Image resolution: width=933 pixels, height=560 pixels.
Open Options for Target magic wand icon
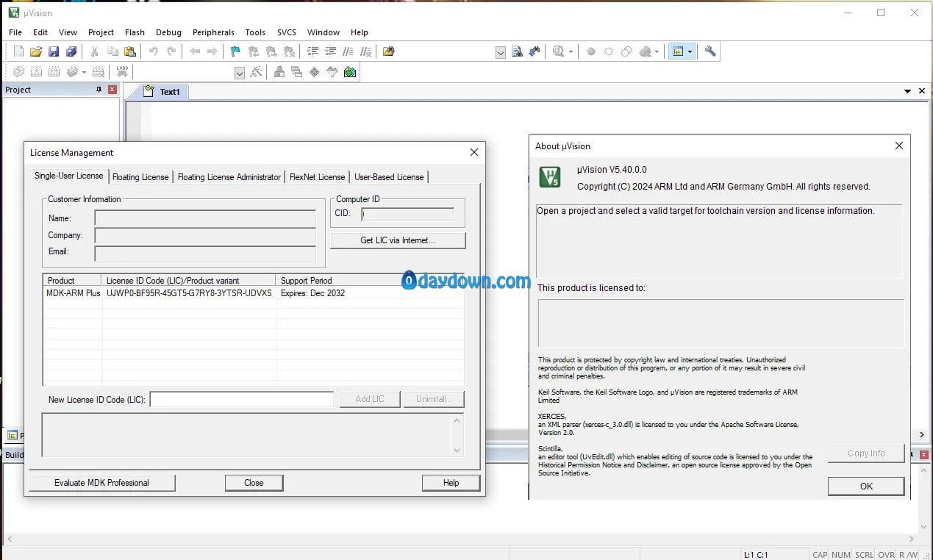coord(256,72)
